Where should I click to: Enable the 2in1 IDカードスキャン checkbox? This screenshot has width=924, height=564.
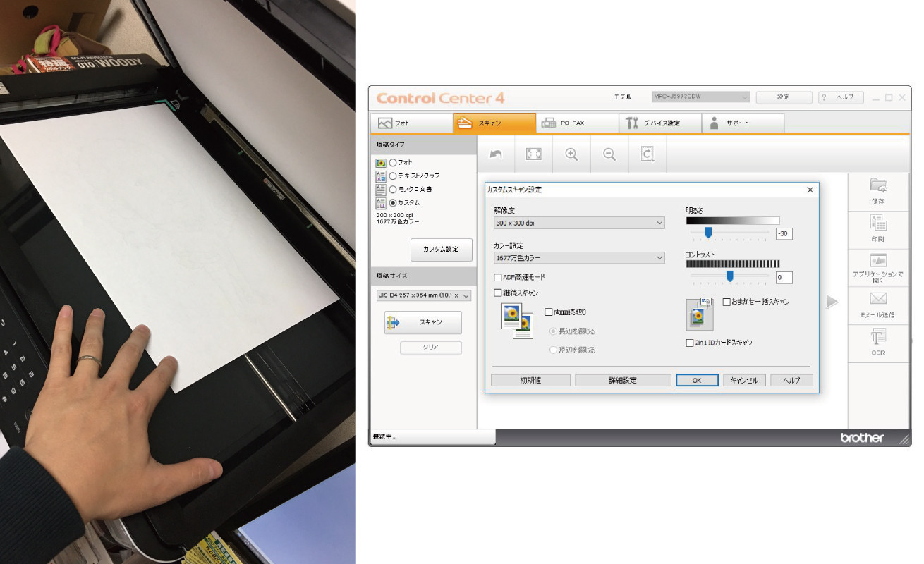[x=690, y=343]
